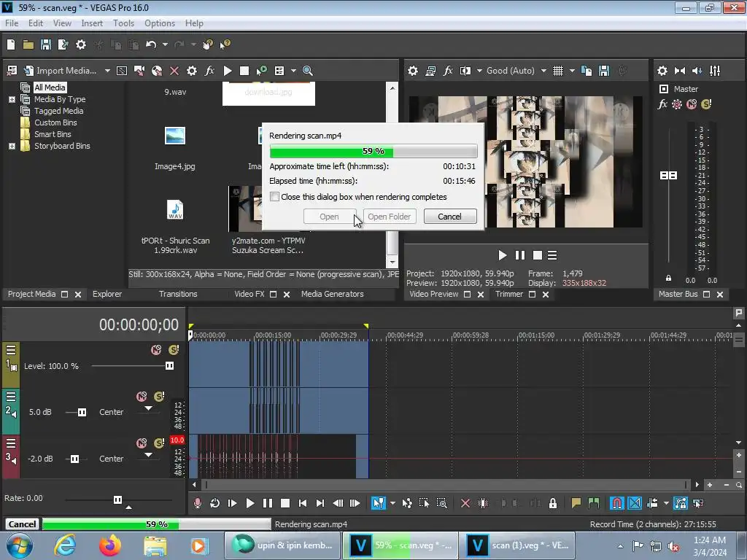Click the lock event icon in timeline toolbar

pyautogui.click(x=553, y=503)
